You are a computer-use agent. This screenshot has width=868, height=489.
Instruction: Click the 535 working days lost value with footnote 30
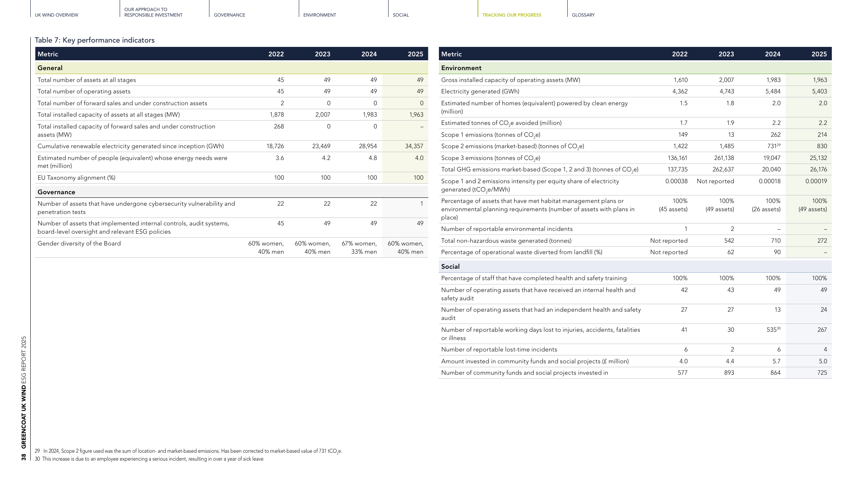click(774, 329)
